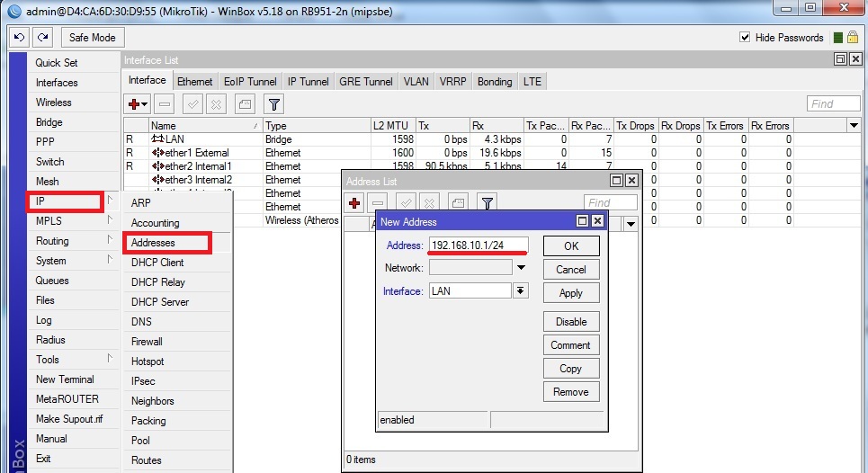Click enable checkmark in Interface List toolbar
The image size is (868, 473).
[192, 104]
